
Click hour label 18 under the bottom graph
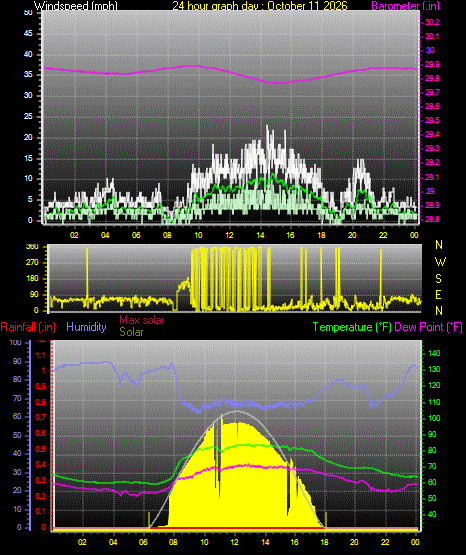(324, 542)
